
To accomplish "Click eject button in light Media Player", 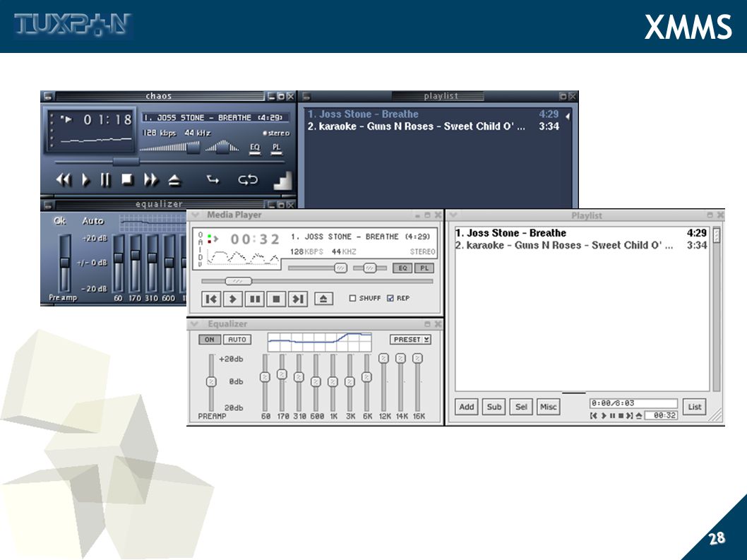I will coord(323,299).
